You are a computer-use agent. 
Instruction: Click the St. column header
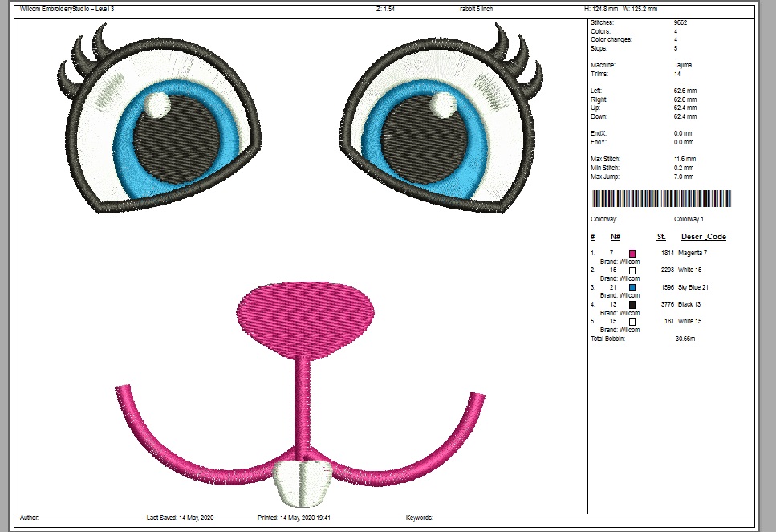662,237
